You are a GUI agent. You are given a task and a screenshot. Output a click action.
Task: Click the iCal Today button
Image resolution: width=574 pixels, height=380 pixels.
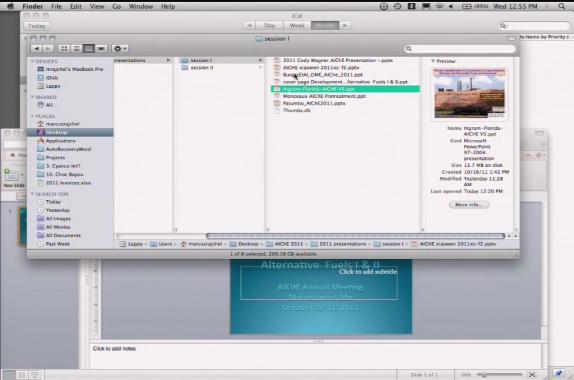[x=37, y=26]
